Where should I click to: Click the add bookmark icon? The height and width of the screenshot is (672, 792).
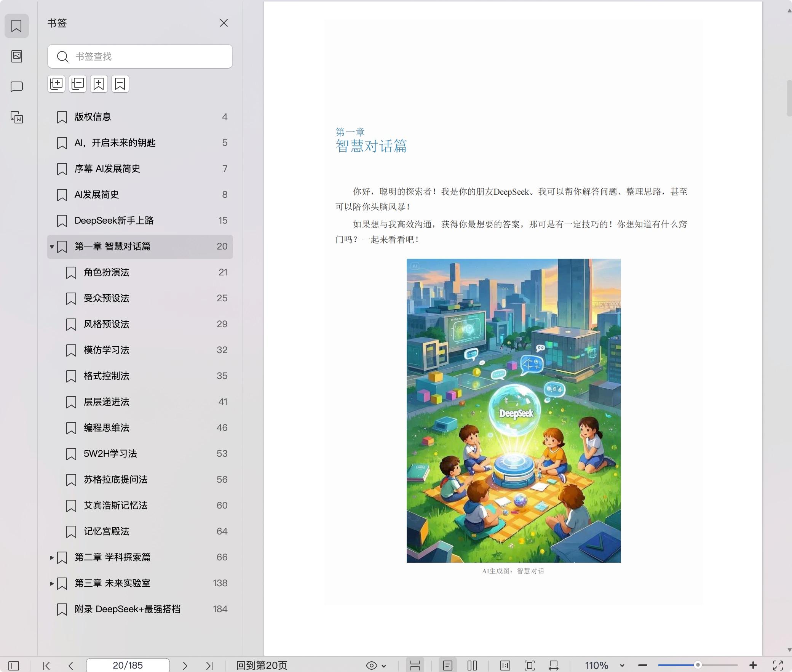pyautogui.click(x=99, y=84)
